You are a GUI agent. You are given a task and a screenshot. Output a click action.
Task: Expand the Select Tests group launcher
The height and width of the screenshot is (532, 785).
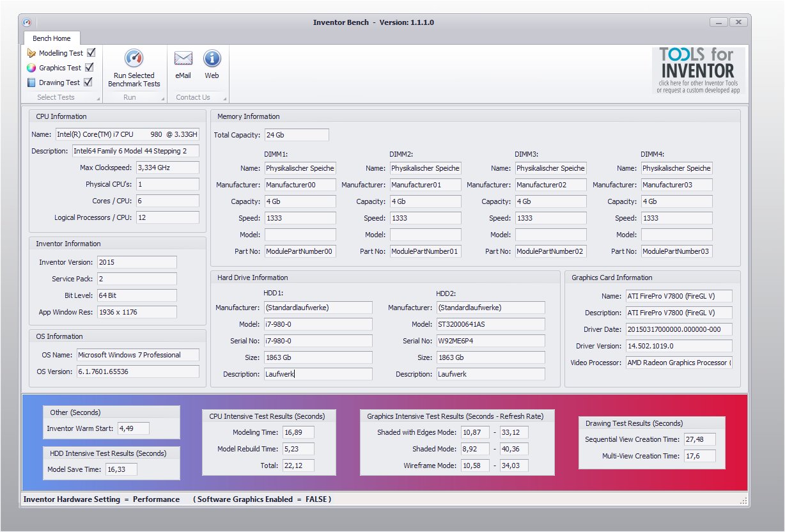point(98,98)
